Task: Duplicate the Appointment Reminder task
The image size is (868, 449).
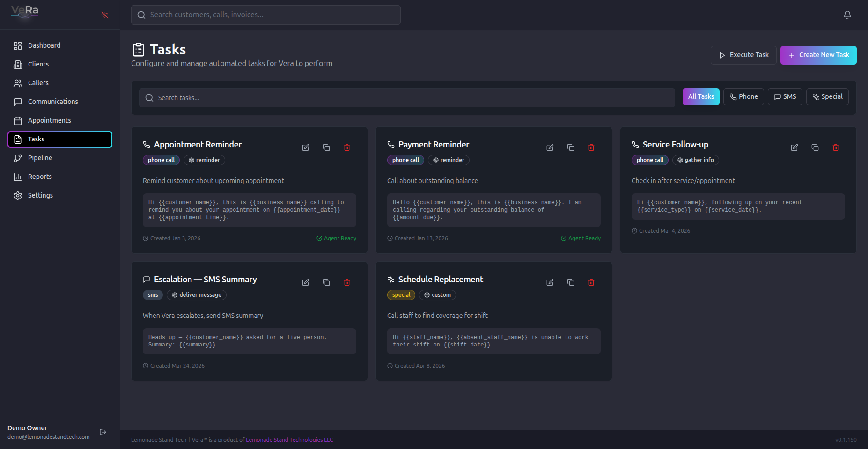Action: point(326,147)
